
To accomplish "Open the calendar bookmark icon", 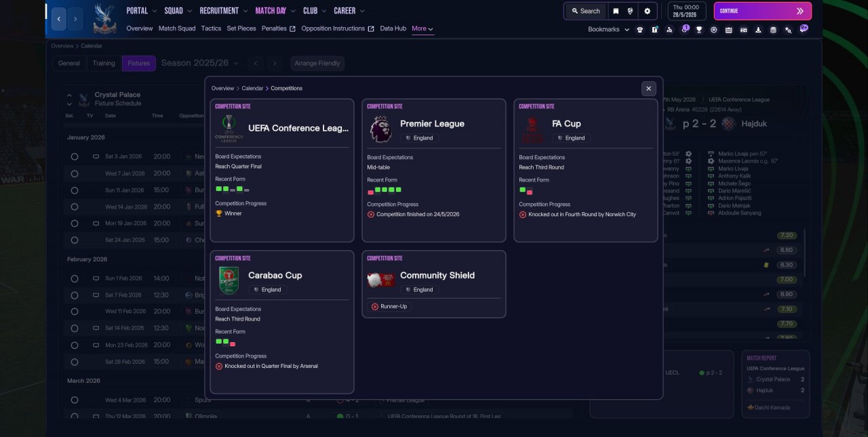I will (729, 30).
